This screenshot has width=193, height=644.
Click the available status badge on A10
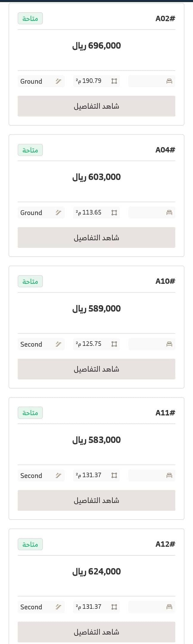30,281
